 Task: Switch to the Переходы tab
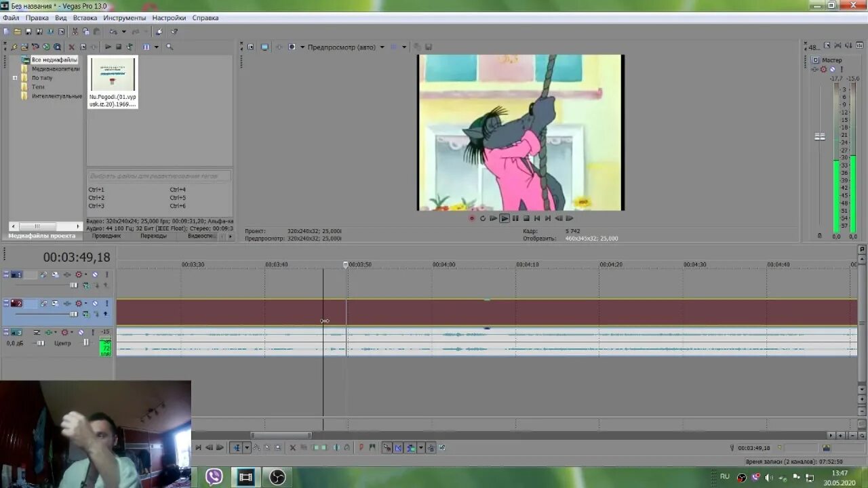pos(153,236)
